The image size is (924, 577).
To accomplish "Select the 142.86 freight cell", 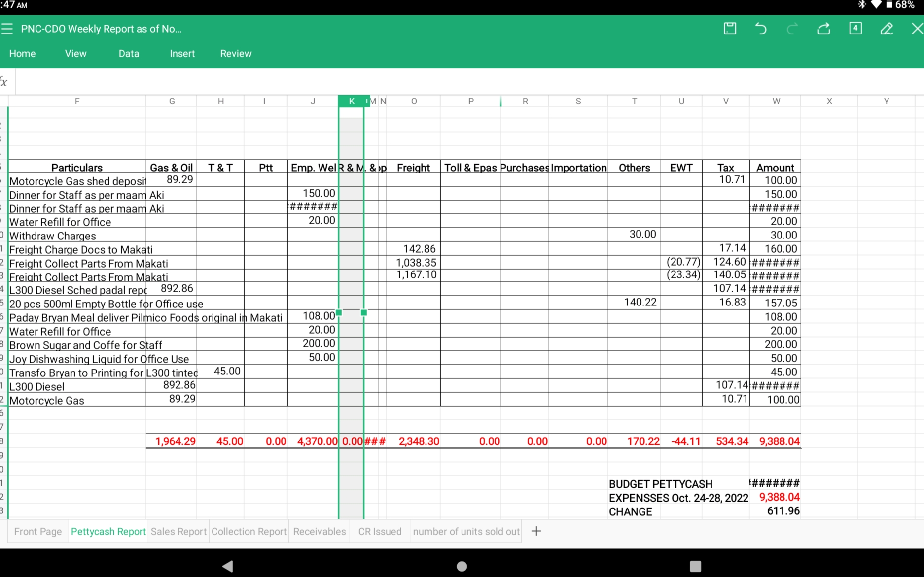I will point(414,249).
